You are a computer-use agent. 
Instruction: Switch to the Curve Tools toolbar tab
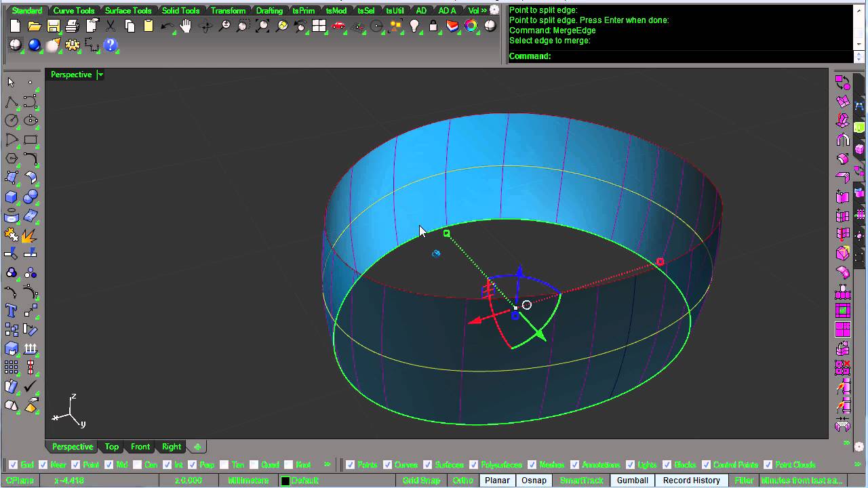pos(74,11)
